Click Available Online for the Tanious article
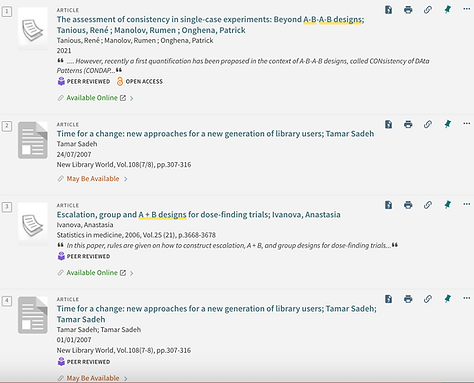This screenshot has width=474, height=383. pos(92,98)
